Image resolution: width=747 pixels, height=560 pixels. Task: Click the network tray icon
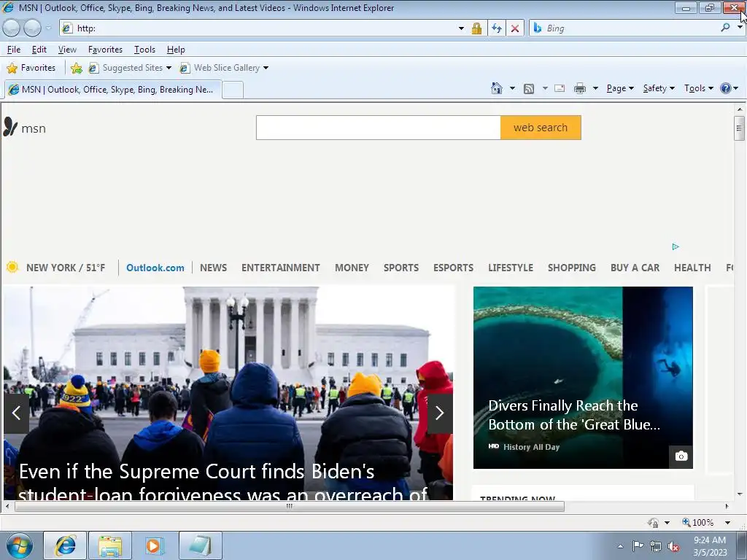click(656, 546)
